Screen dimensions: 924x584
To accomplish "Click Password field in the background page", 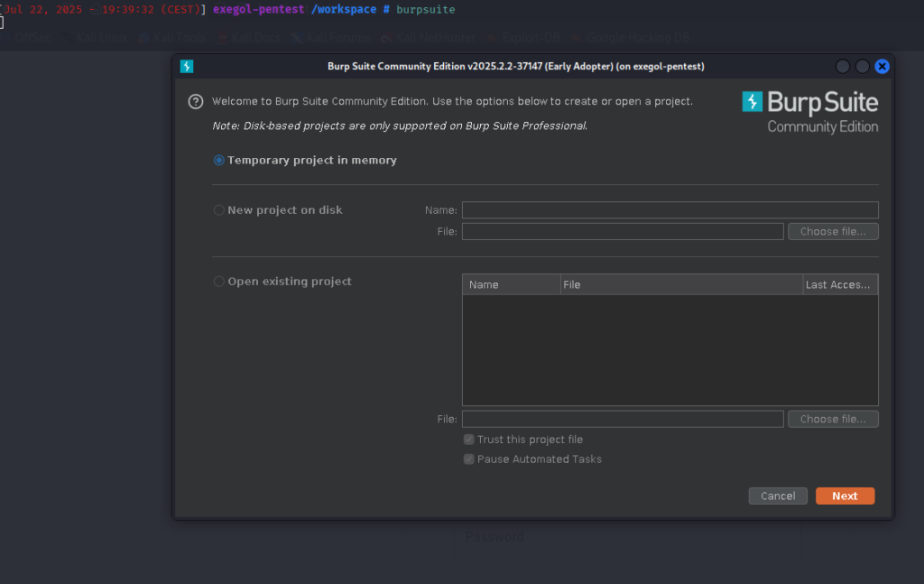I will [x=628, y=537].
